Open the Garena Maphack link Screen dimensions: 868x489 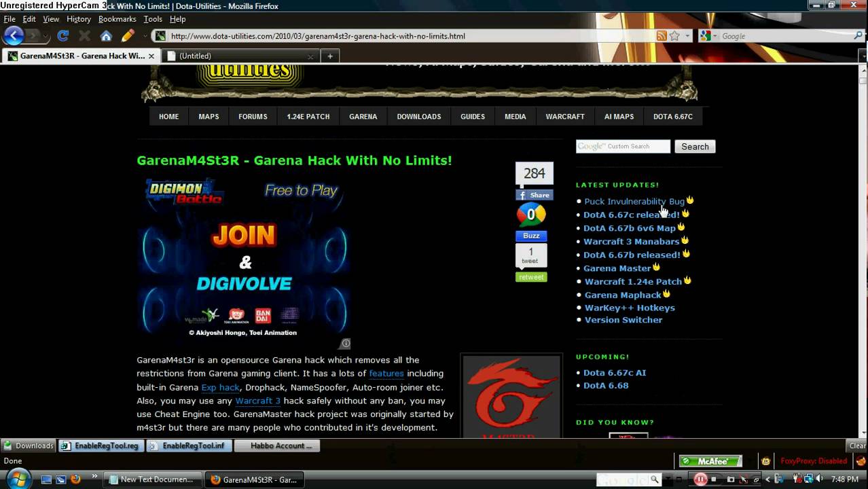pyautogui.click(x=623, y=295)
